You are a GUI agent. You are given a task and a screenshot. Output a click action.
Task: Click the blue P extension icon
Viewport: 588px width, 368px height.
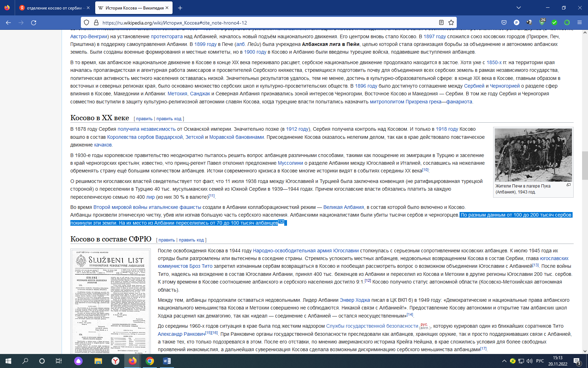click(x=517, y=22)
